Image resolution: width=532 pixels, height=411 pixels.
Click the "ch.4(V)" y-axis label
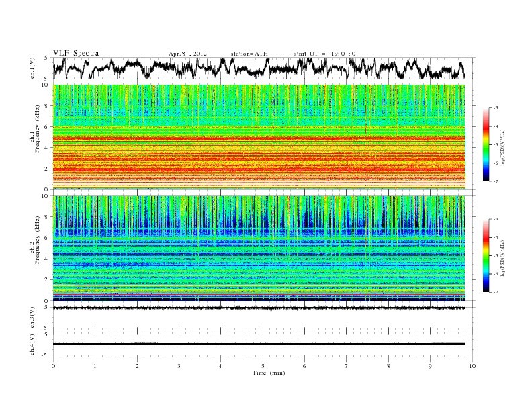32,345
